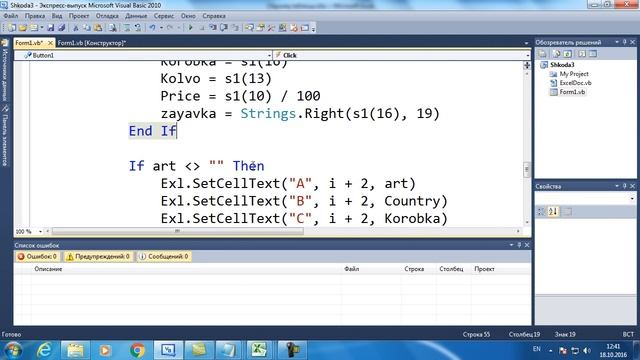640x360 pixels.
Task: Click the Uncomment lines icon
Action: click(x=138, y=28)
